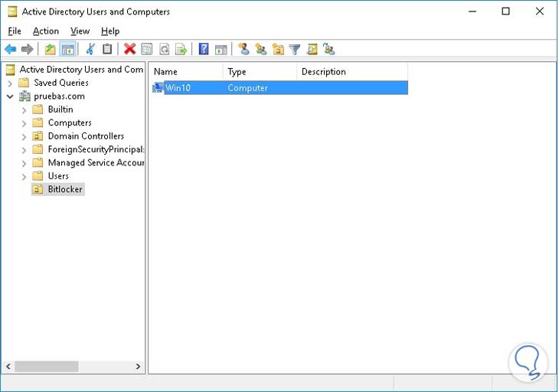Click the Refresh toolbar icon

(x=164, y=49)
